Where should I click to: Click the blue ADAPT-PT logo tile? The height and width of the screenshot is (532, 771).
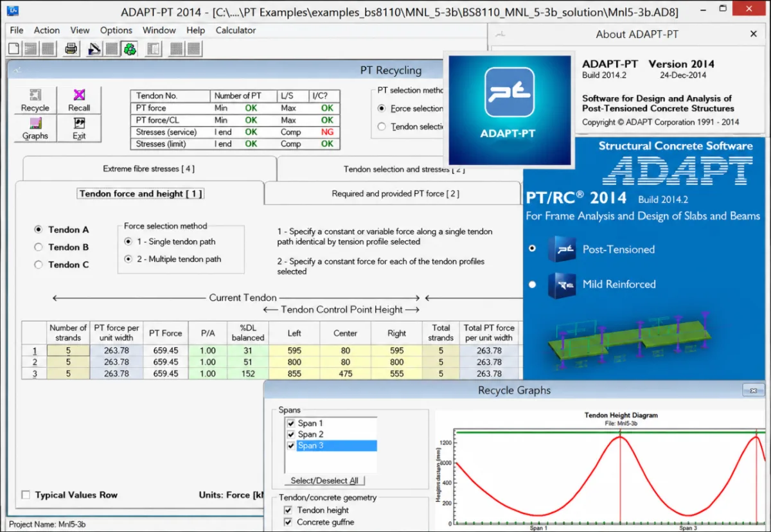coord(509,111)
